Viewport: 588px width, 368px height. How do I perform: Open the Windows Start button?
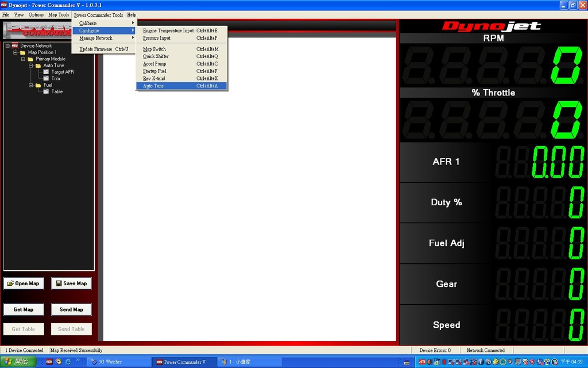pyautogui.click(x=18, y=362)
